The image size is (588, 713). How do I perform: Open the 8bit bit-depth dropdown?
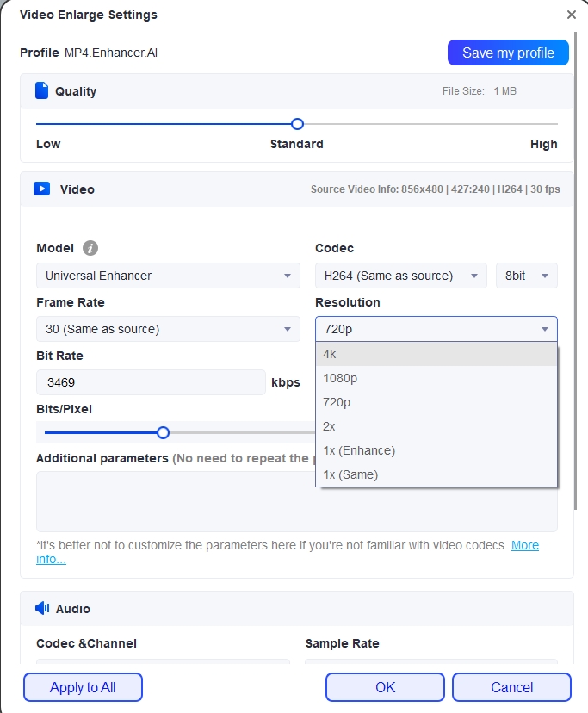click(x=526, y=275)
